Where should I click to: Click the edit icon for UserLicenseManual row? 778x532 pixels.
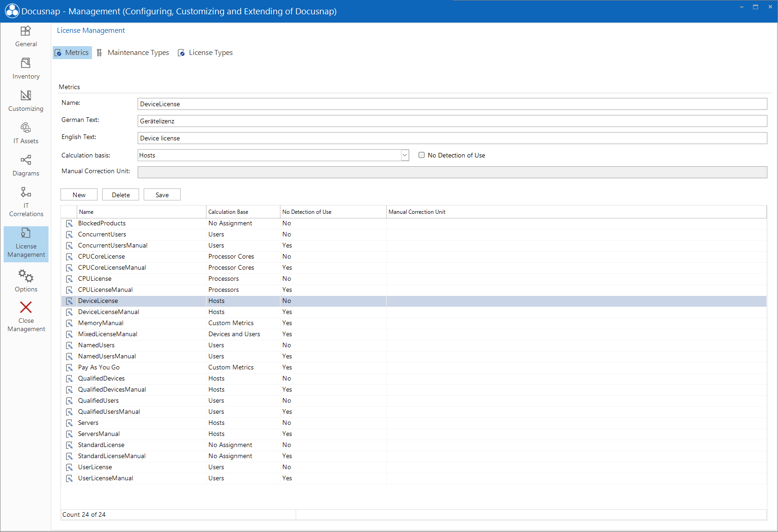[x=69, y=478]
